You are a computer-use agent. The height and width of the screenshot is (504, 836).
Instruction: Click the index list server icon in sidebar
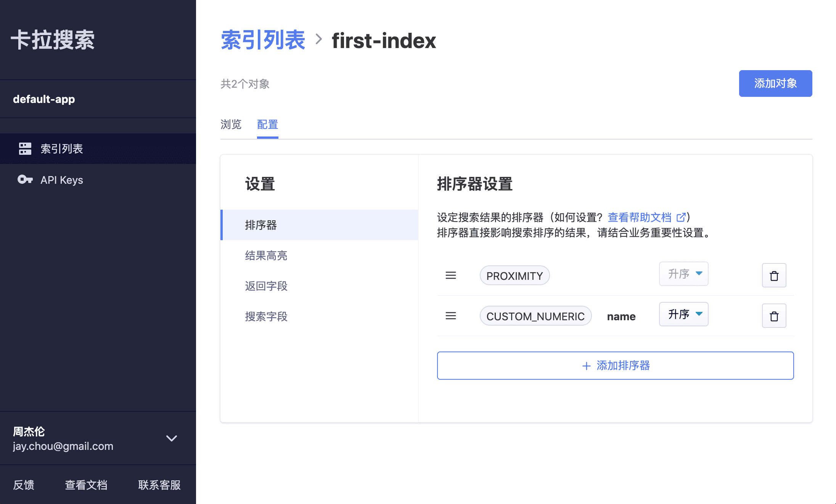click(25, 149)
